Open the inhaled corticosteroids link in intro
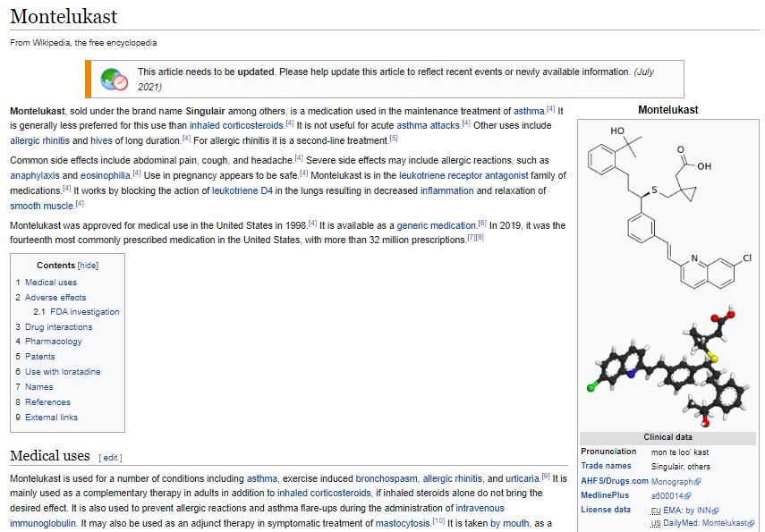Screen dimensions: 765x532 pos(236,126)
